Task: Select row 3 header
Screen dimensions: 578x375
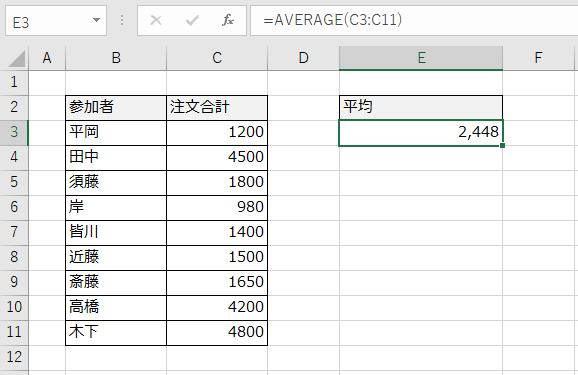Action: click(14, 132)
